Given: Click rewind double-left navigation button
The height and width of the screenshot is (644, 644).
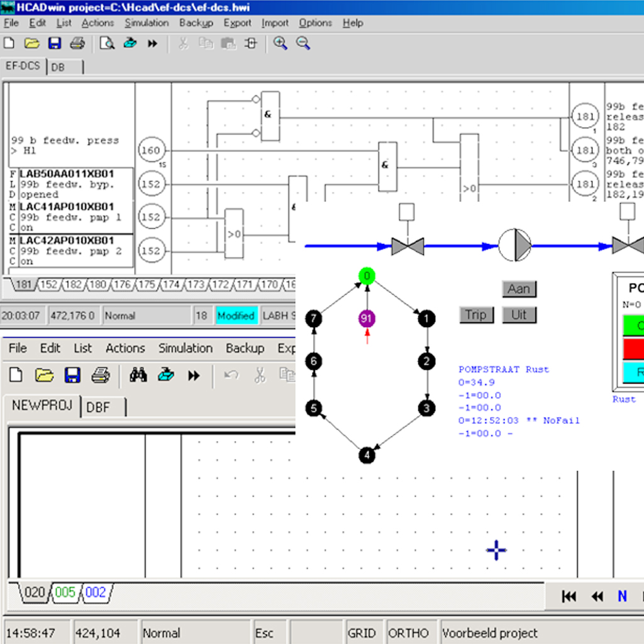Looking at the screenshot, I should [597, 596].
